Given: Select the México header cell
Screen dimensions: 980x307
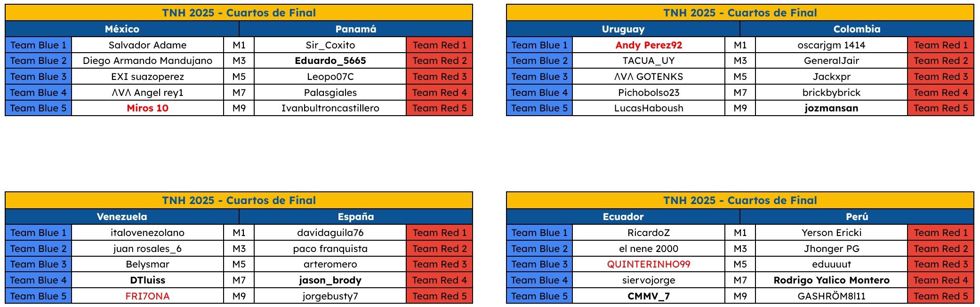Looking at the screenshot, I should pyautogui.click(x=122, y=29).
